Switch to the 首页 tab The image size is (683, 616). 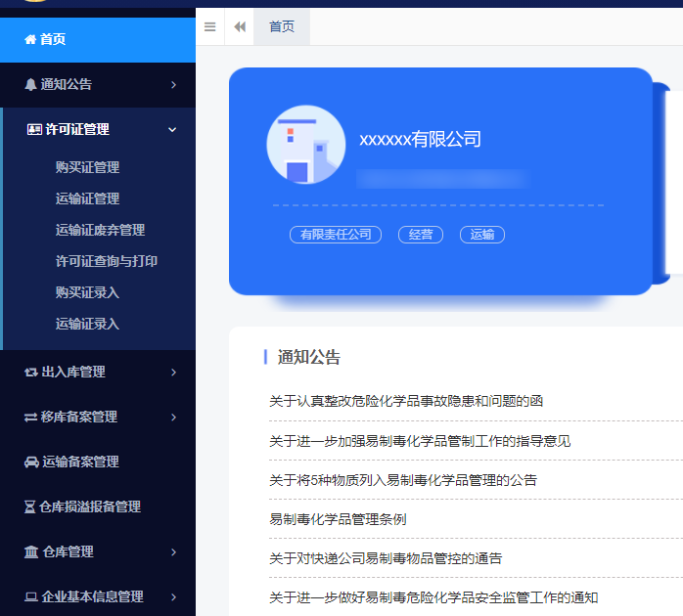click(x=282, y=27)
